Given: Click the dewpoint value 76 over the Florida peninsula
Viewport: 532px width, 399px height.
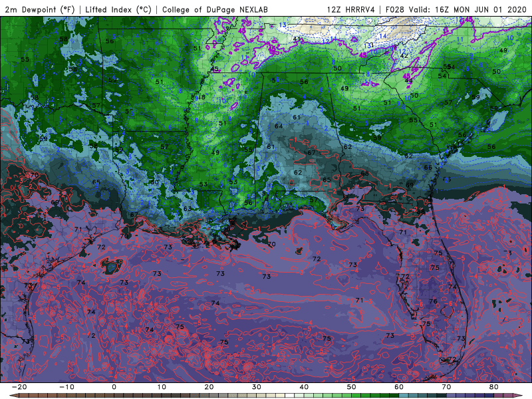Looking at the screenshot, I should tap(434, 301).
